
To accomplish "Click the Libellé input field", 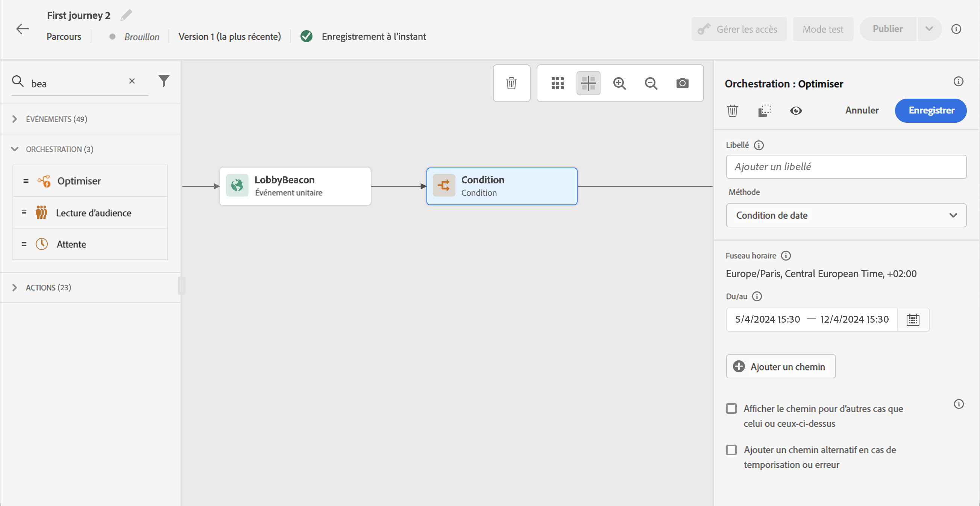I will pos(846,166).
